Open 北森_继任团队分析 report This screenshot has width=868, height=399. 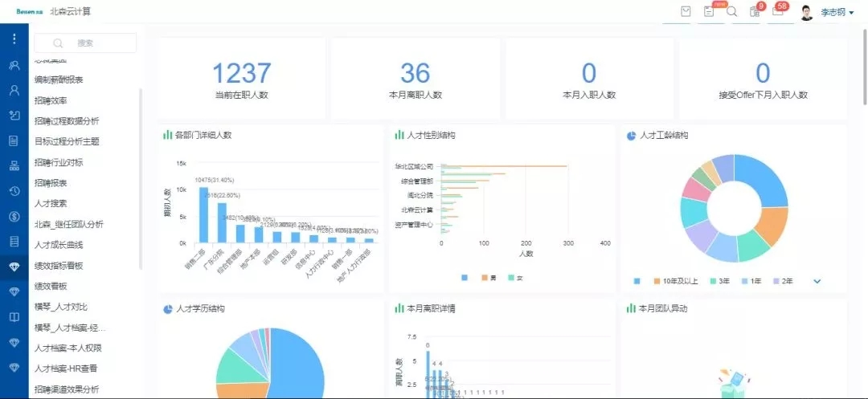click(x=68, y=224)
